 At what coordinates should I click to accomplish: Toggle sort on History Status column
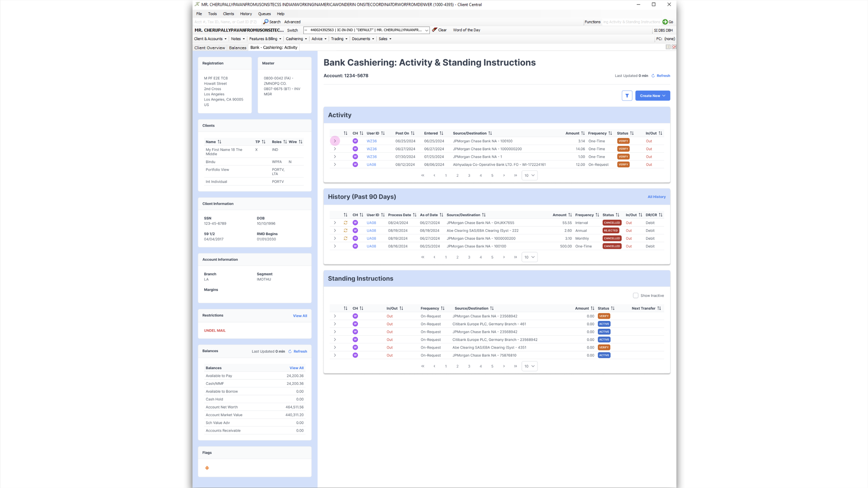click(617, 215)
